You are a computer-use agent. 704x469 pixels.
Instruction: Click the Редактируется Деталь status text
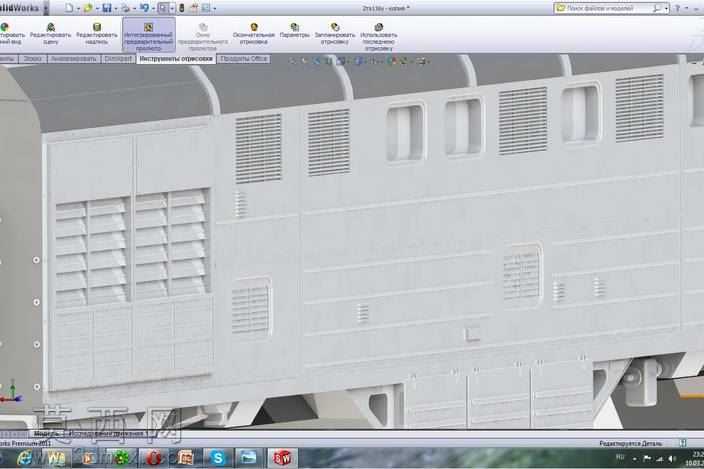click(630, 443)
